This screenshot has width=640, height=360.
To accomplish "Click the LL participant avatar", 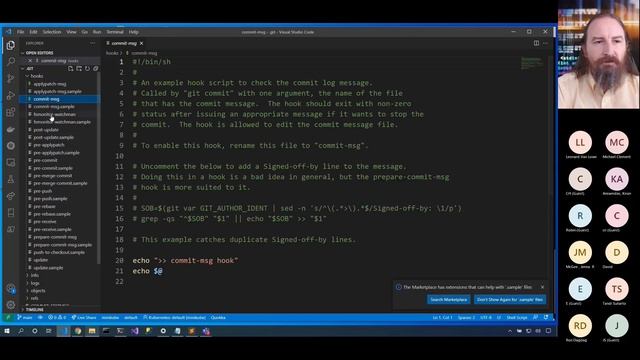I will (x=580, y=142).
